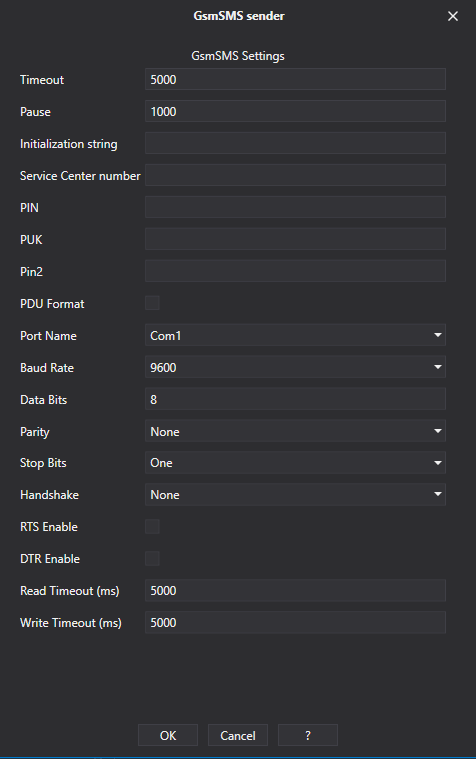Select the Pause value field
Image resolution: width=476 pixels, height=759 pixels.
tap(295, 111)
